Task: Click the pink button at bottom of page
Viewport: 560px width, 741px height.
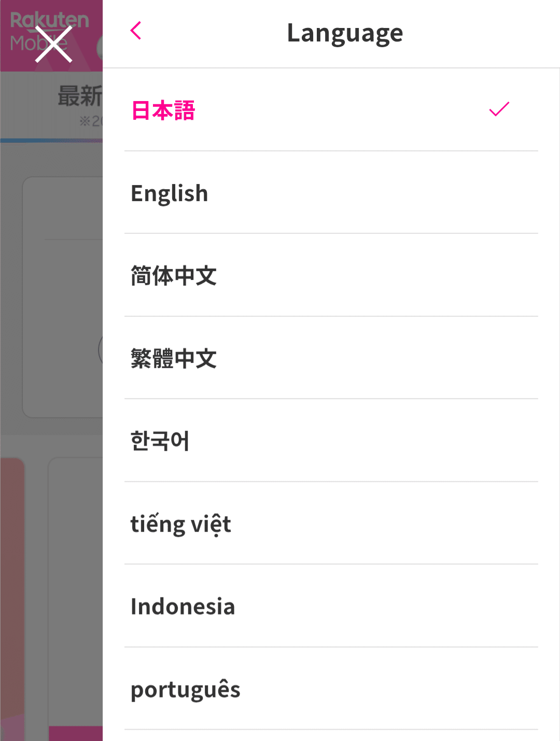Action: tap(75, 733)
